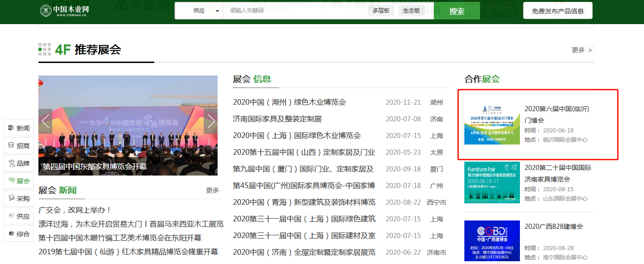Click the 中国木业网 logo
This screenshot has height=264, width=644.
[x=65, y=10]
